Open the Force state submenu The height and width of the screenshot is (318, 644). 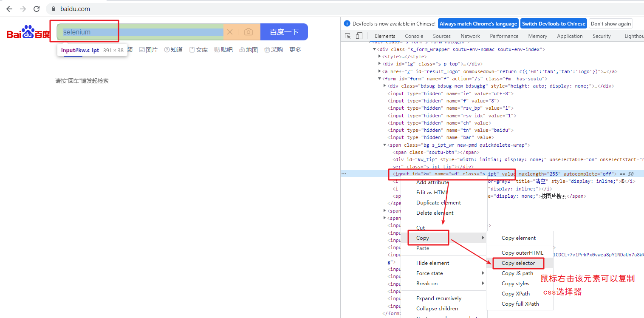click(444, 273)
